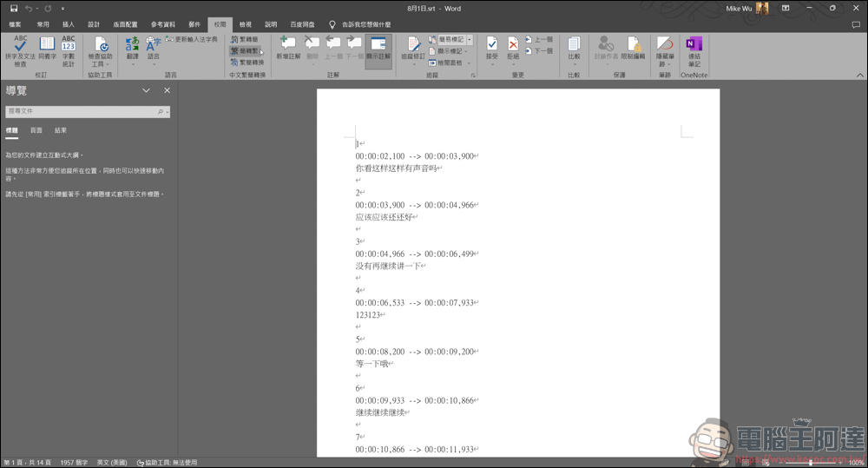Click the 搜尋文件 search document field

point(88,111)
